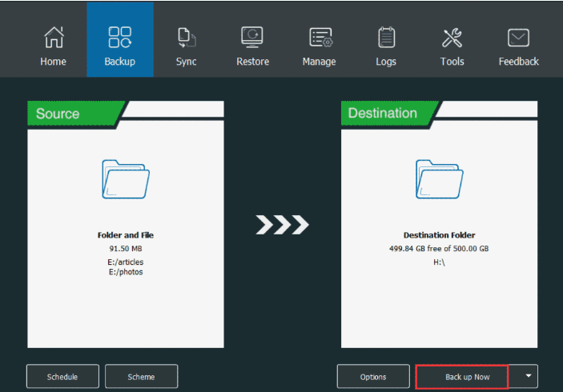Select the E:/photos source path
The height and width of the screenshot is (392, 563).
click(x=126, y=272)
